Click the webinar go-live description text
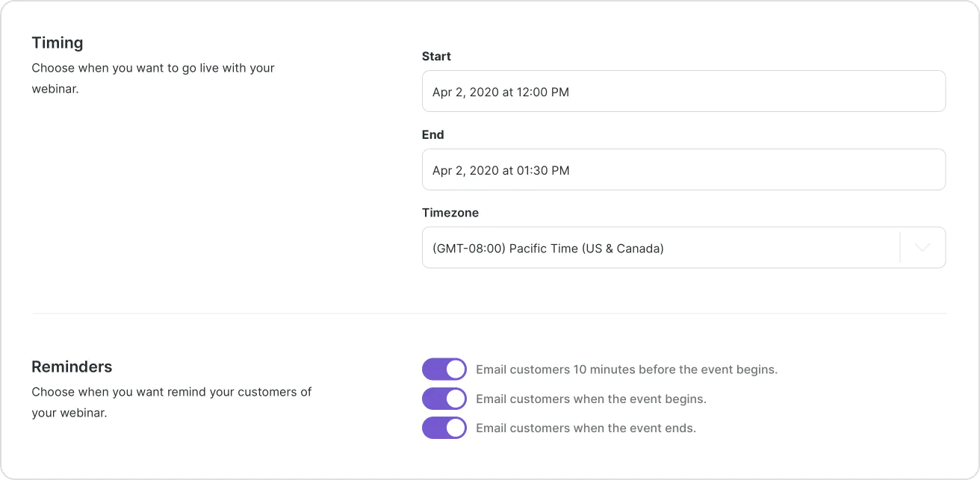Viewport: 980px width, 480px height. point(153,80)
